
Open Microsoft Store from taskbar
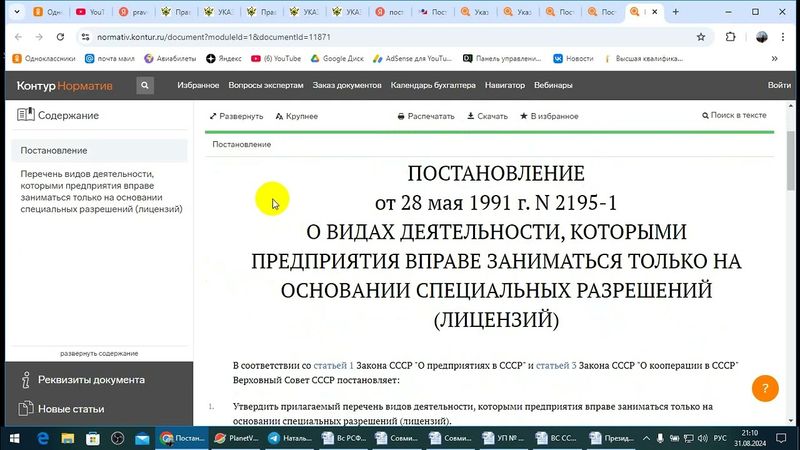[92, 438]
